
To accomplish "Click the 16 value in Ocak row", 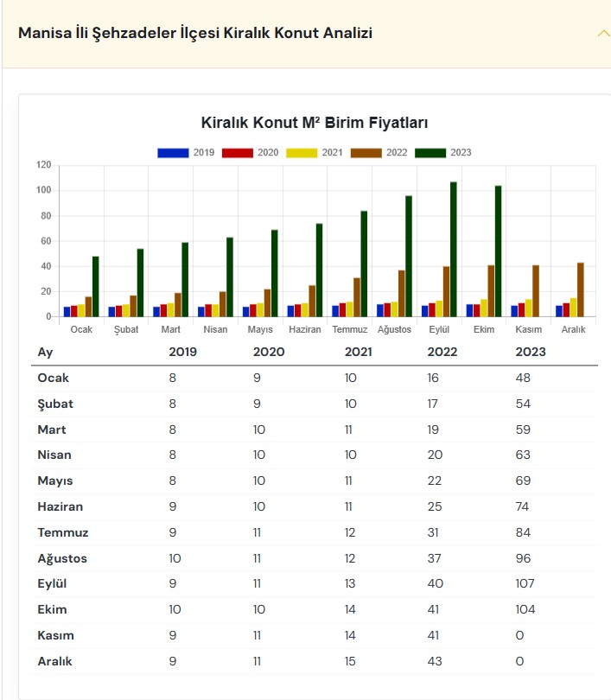I will coord(433,378).
